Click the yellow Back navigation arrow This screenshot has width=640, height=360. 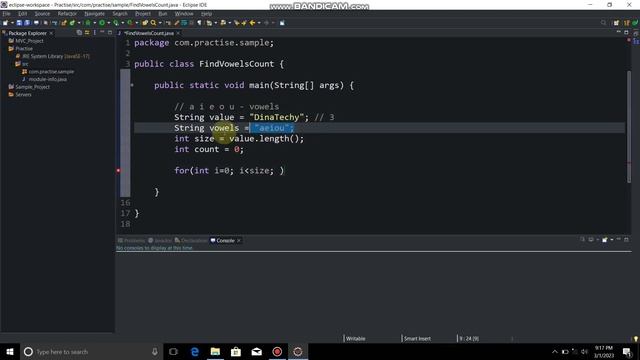(252, 23)
